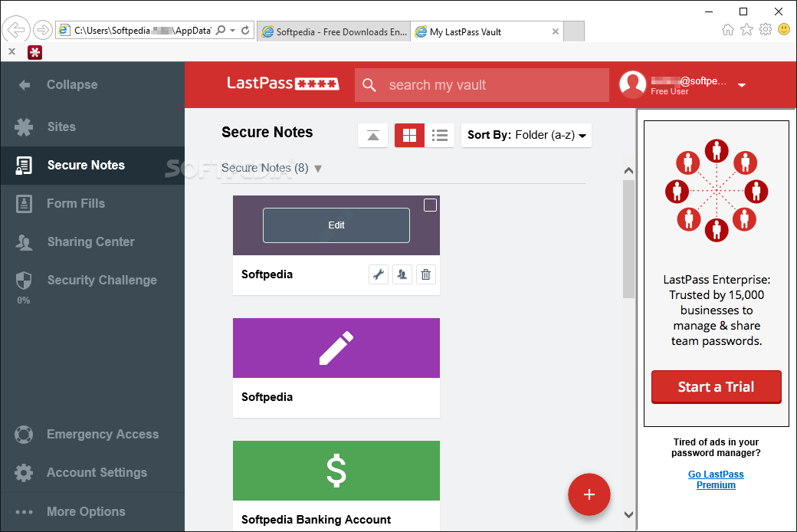Click the LastPass toolbar asterisk icon

(34, 52)
